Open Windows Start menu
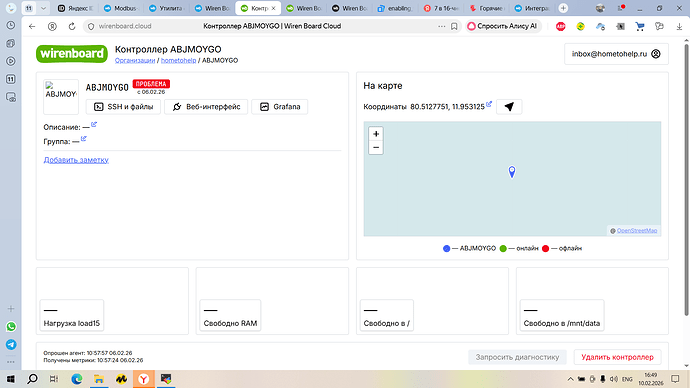690x388 pixels. coord(11,379)
